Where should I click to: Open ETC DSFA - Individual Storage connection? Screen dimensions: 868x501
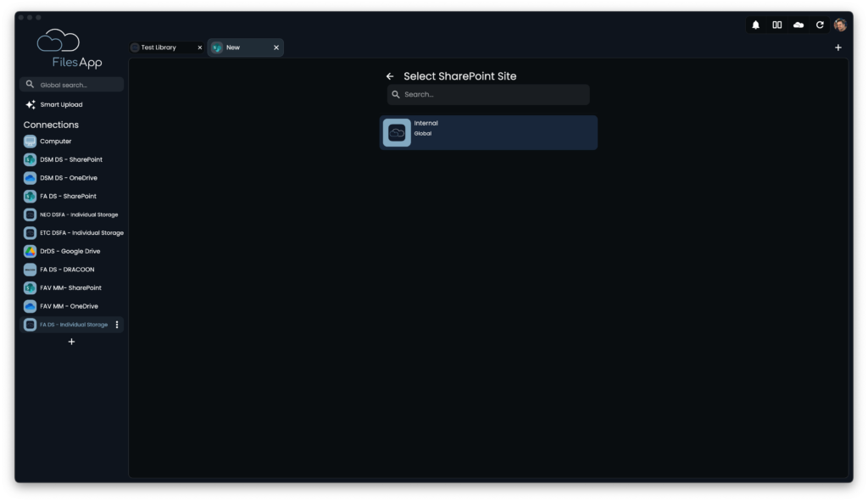click(x=71, y=232)
